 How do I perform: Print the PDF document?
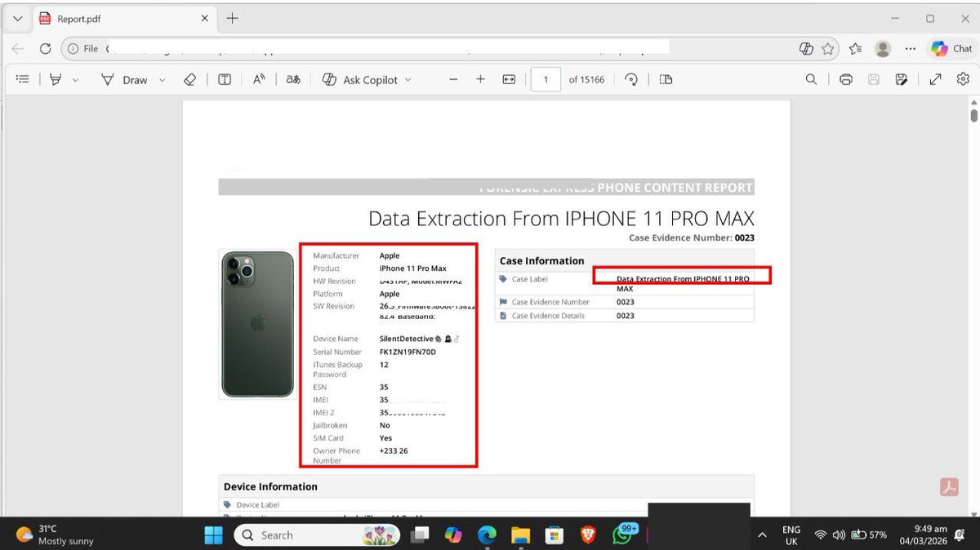(846, 79)
